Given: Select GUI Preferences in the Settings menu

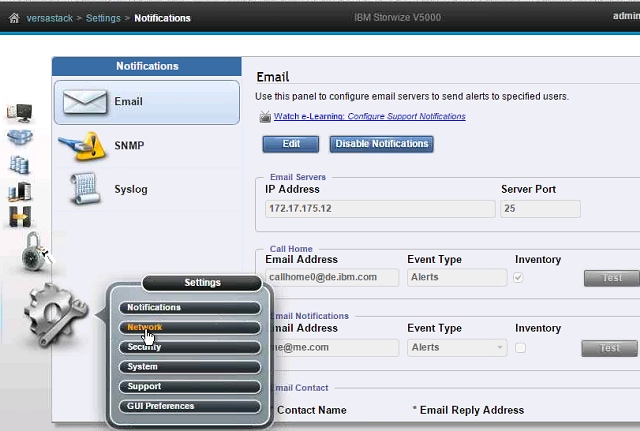Looking at the screenshot, I should pos(190,407).
